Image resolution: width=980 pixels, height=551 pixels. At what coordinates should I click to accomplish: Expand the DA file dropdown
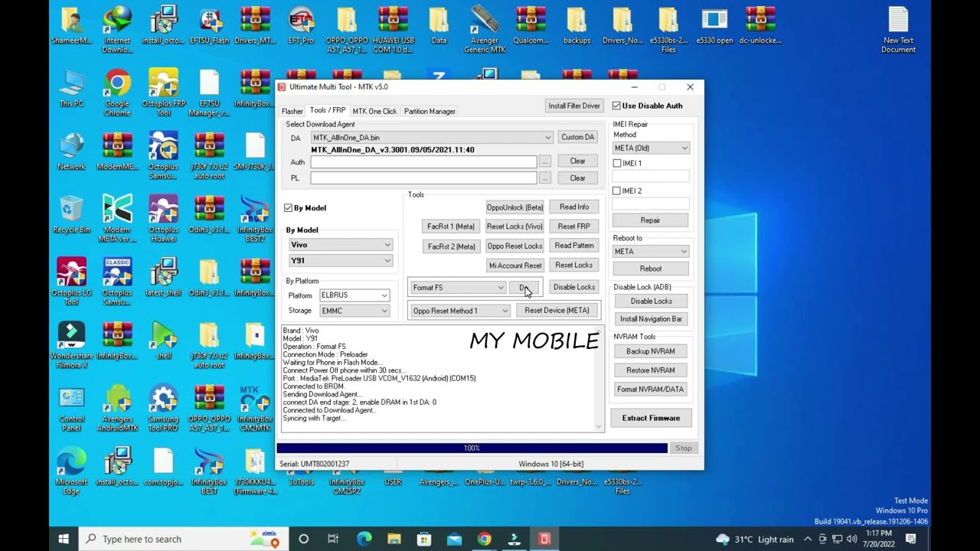[547, 138]
